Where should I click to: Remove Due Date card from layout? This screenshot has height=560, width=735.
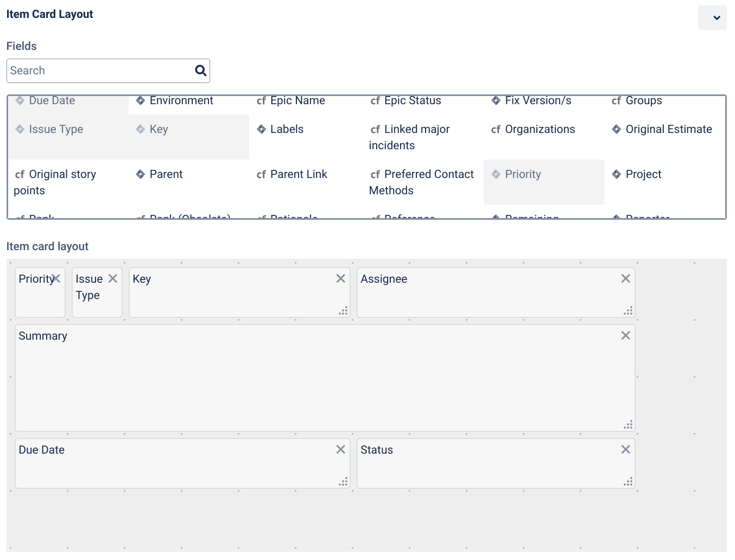[341, 449]
